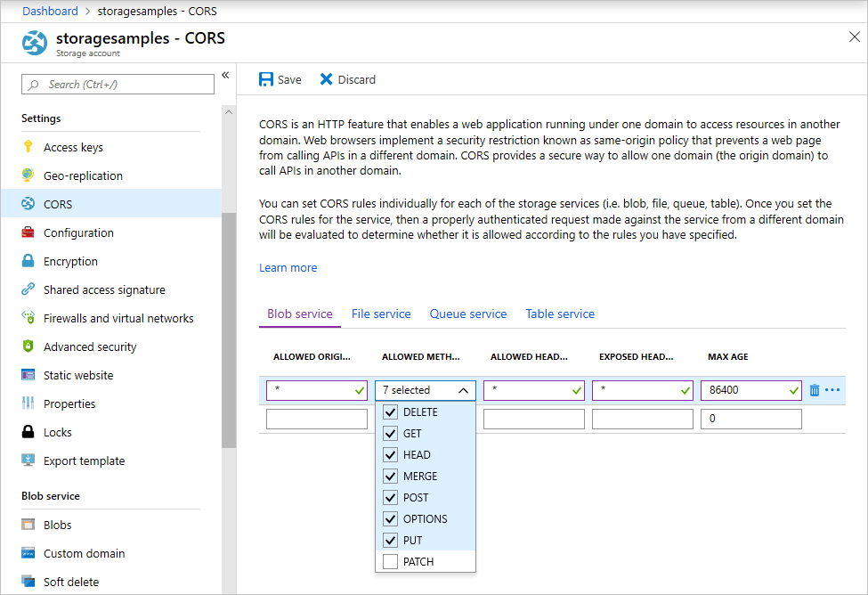Screen dimensions: 868x595
Task: Open the ellipsis menu for the CORS rule
Action: tap(830, 389)
